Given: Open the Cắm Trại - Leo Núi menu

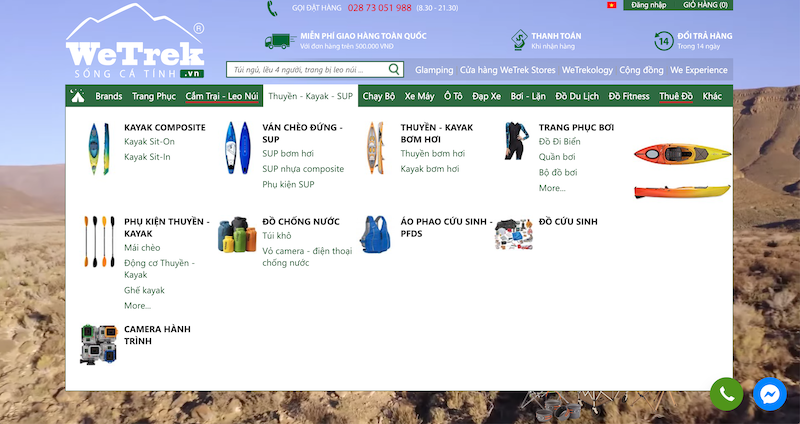Looking at the screenshot, I should click(x=222, y=96).
